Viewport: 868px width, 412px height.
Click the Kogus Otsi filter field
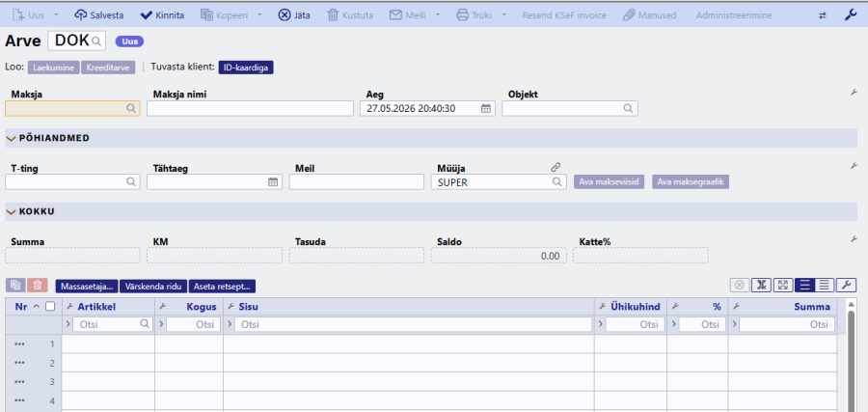(194, 324)
